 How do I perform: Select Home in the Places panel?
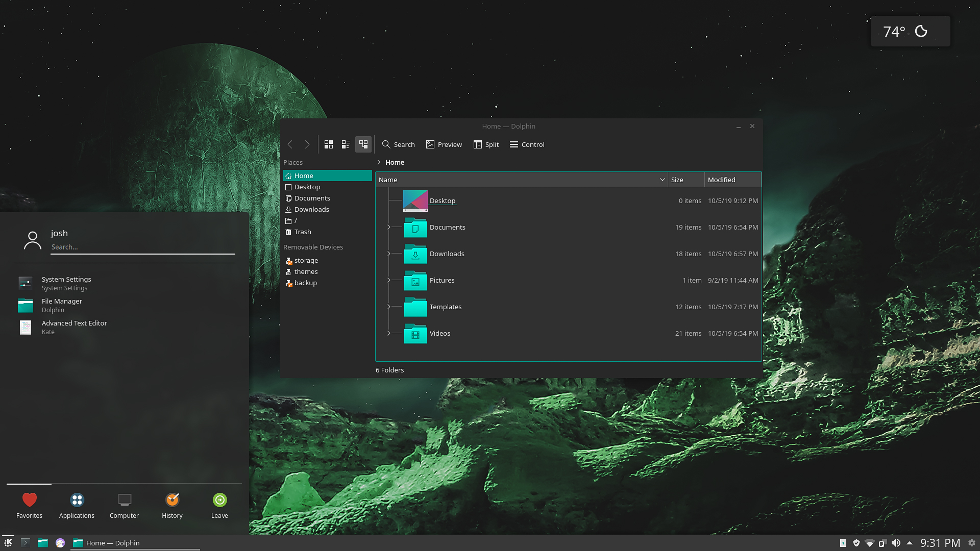click(328, 176)
